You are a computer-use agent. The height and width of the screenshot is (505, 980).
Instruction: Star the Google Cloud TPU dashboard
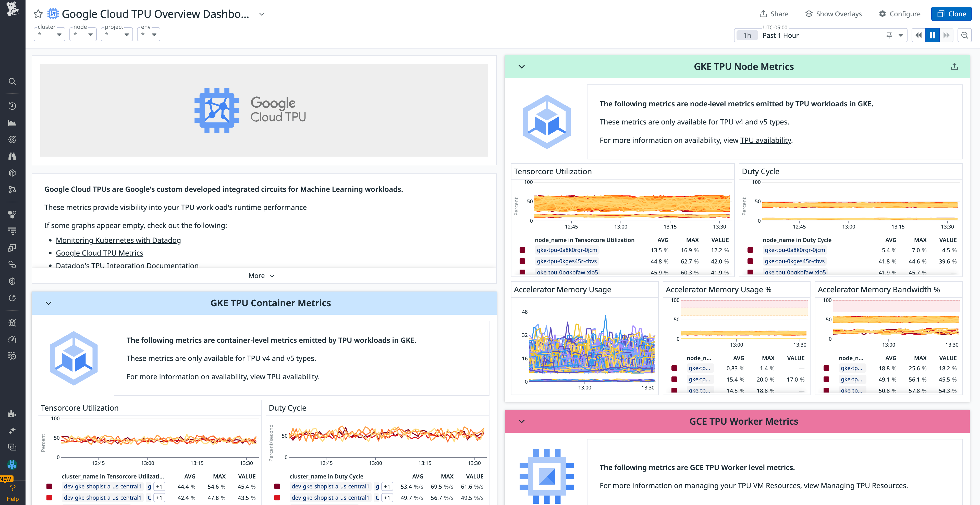click(x=38, y=14)
